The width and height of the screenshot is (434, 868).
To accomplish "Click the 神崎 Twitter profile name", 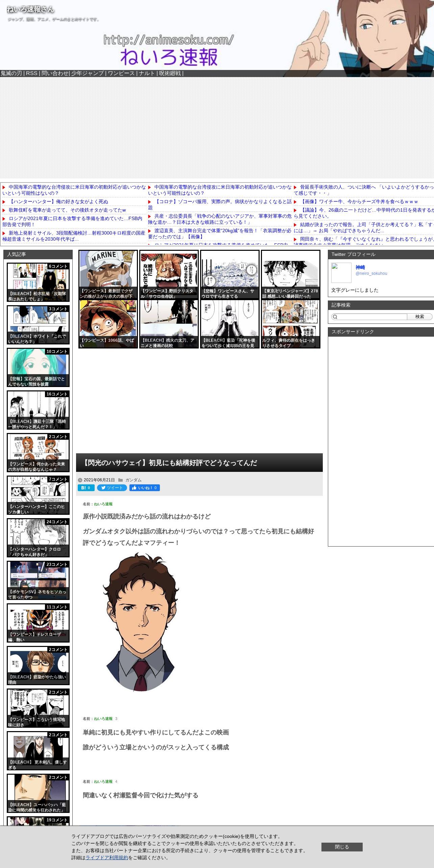I will coord(360,267).
